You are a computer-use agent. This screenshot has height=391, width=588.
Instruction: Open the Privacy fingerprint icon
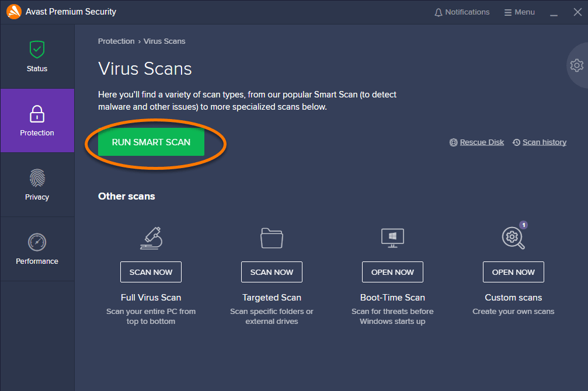click(x=37, y=179)
